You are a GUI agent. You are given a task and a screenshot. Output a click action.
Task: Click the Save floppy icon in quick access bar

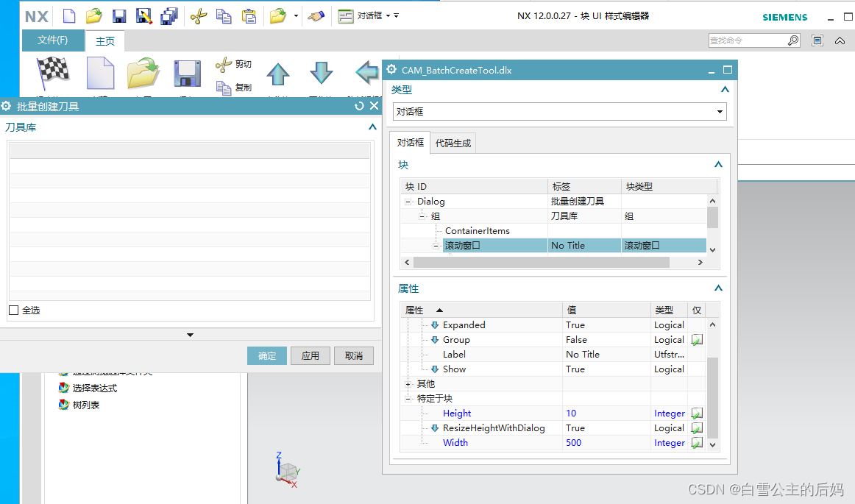click(x=119, y=16)
